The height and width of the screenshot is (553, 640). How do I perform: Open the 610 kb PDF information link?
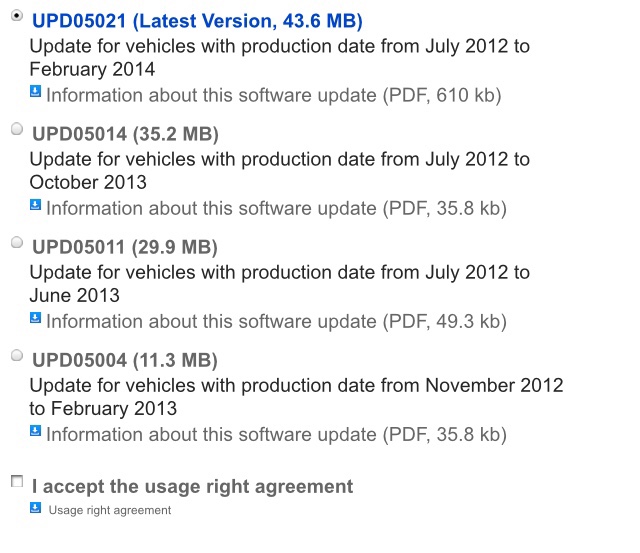274,95
